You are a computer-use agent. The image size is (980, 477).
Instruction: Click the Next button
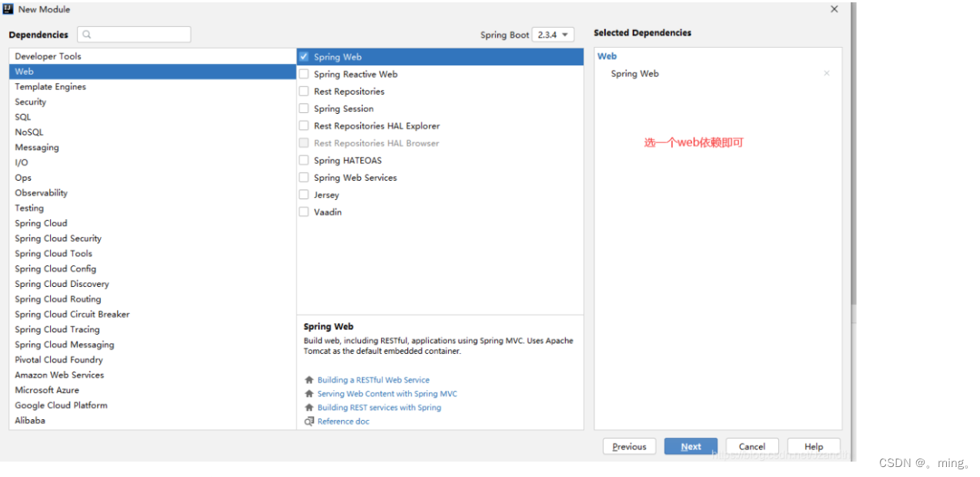point(691,447)
